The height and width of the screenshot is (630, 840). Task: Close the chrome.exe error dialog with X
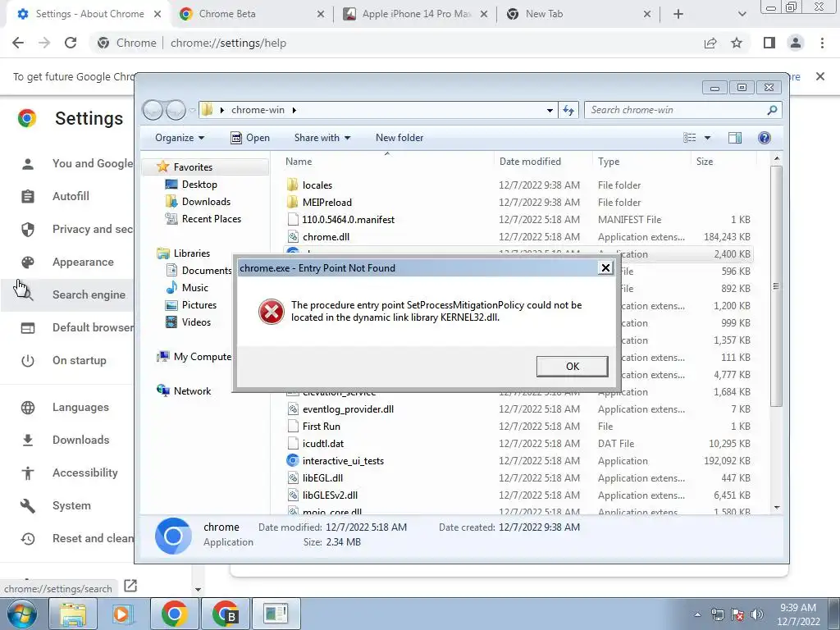pyautogui.click(x=605, y=268)
